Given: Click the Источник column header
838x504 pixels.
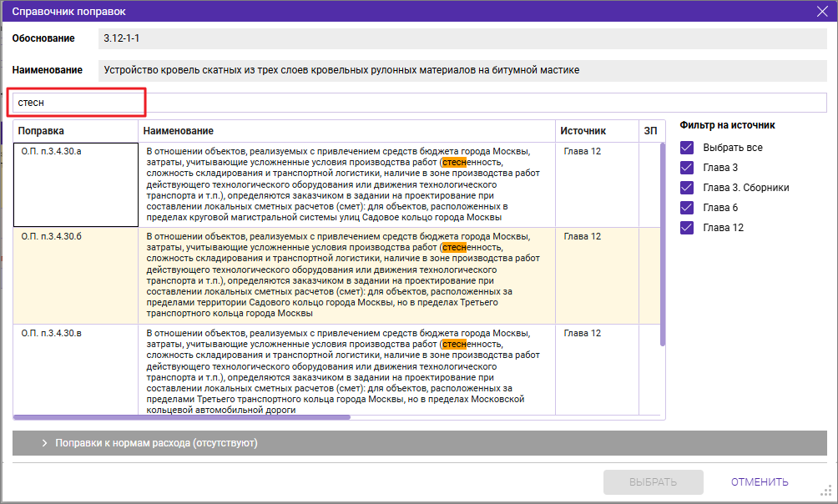Looking at the screenshot, I should pos(597,131).
